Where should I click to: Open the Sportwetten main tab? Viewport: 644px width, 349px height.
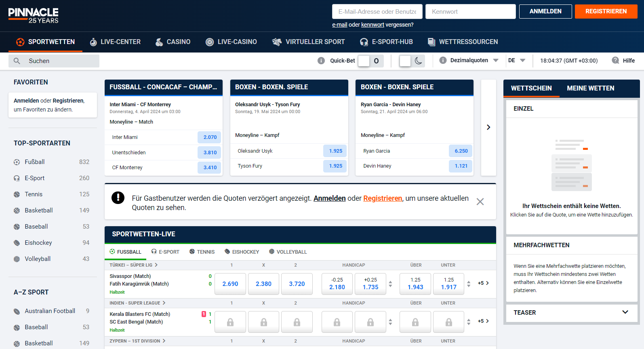pyautogui.click(x=45, y=42)
